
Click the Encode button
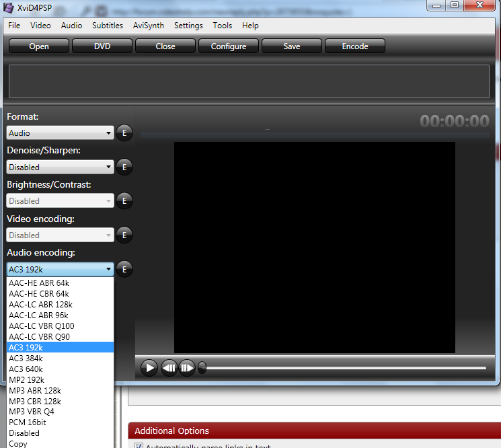(355, 46)
